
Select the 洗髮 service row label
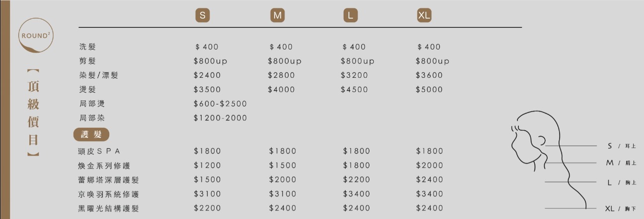point(87,47)
